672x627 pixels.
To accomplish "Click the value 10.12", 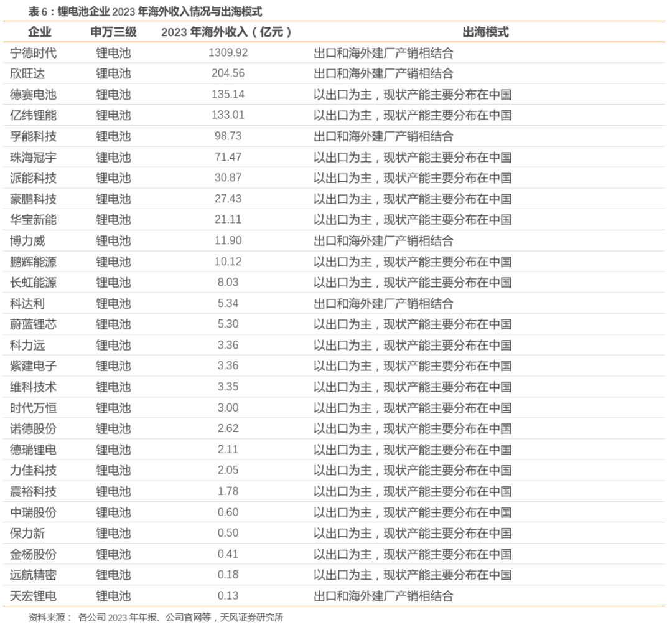I will pos(228,261).
